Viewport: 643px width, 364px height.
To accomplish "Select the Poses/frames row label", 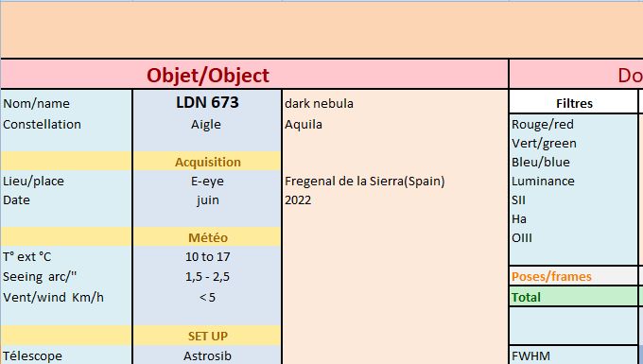I will pos(574,276).
